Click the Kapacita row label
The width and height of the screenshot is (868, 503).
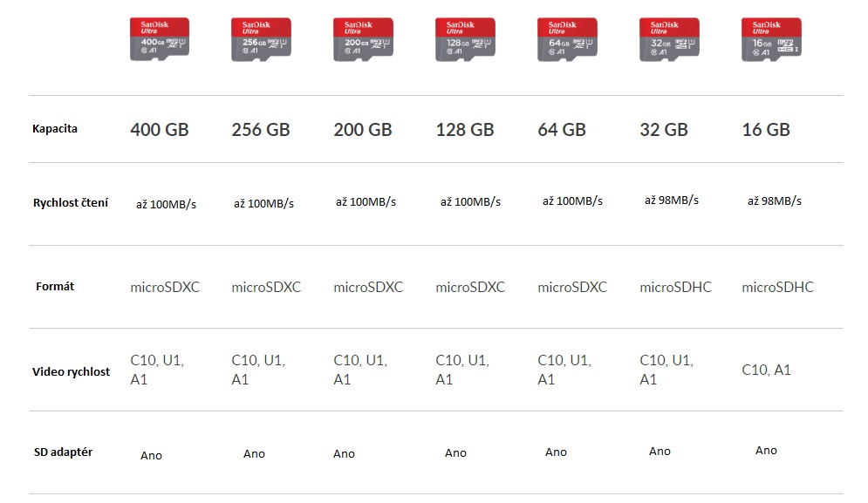pyautogui.click(x=55, y=129)
